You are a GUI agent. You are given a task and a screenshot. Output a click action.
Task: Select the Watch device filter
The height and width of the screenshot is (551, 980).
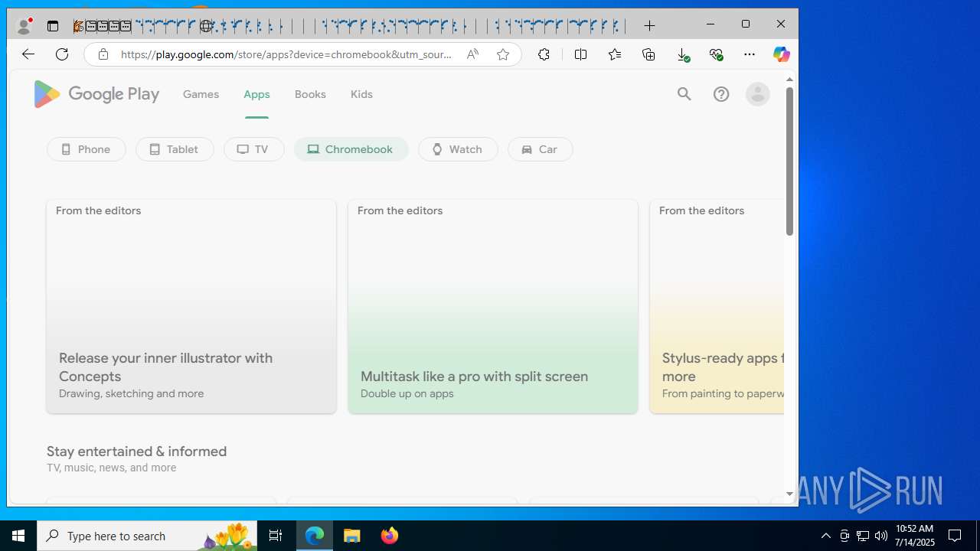458,149
